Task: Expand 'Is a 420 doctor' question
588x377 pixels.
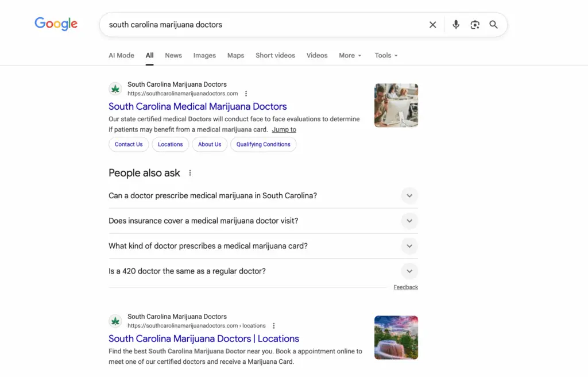Action: 409,271
